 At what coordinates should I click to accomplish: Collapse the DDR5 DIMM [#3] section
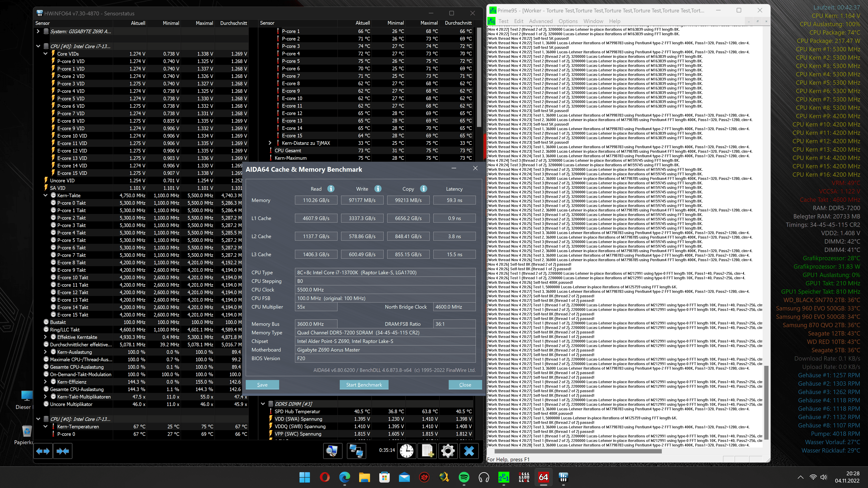(263, 404)
